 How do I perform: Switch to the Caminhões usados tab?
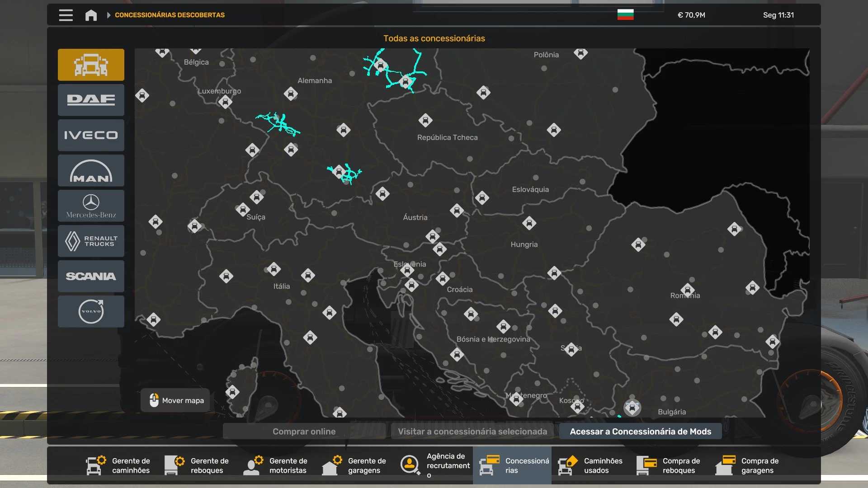coord(590,465)
